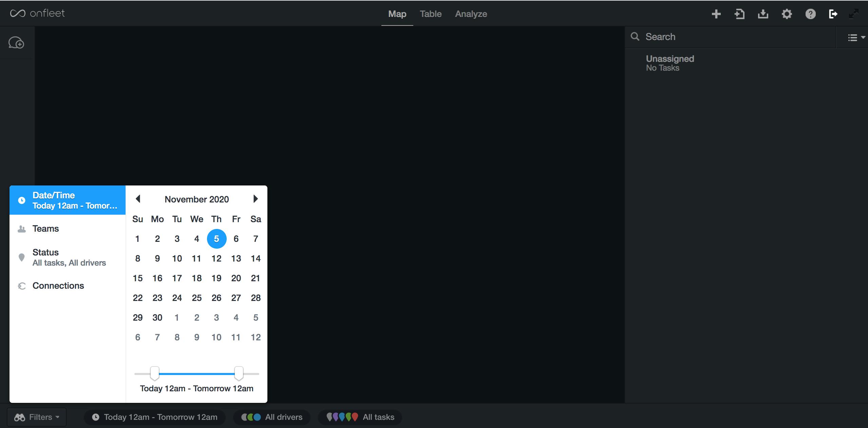Expand the Filters dropdown

37,417
